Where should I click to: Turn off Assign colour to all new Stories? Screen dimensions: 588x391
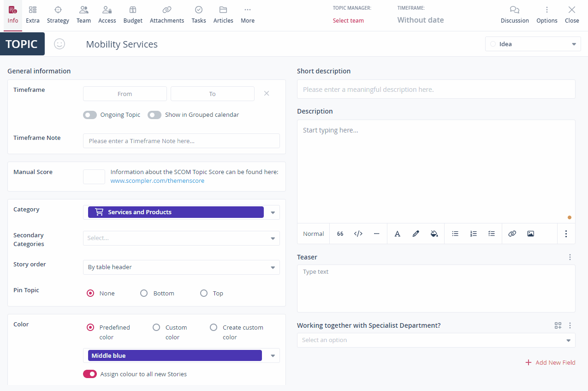pos(90,374)
